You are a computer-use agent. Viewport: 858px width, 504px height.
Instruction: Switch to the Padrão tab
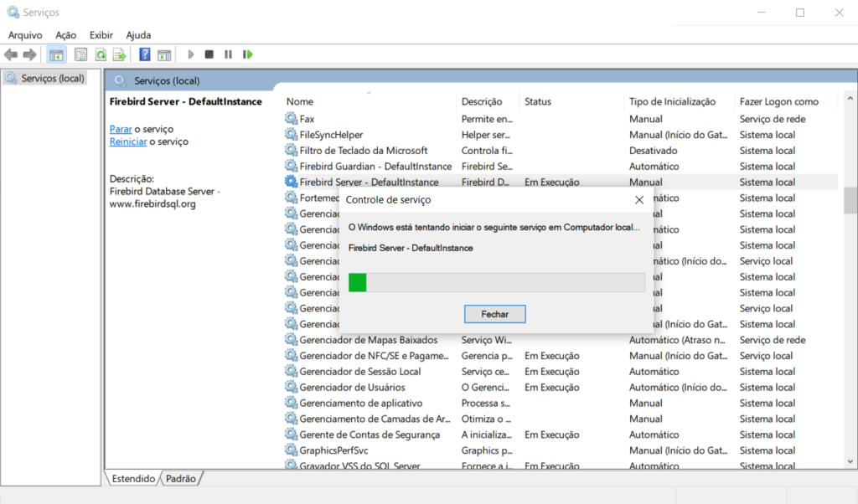181,479
